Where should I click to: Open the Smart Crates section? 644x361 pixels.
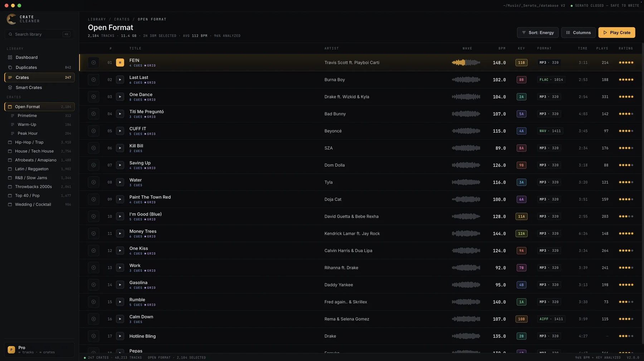pos(39,87)
